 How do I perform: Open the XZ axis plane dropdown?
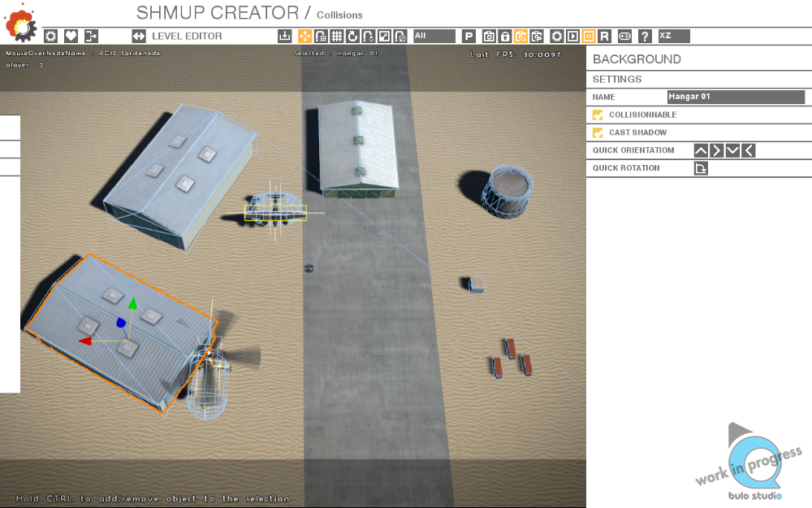coord(673,36)
